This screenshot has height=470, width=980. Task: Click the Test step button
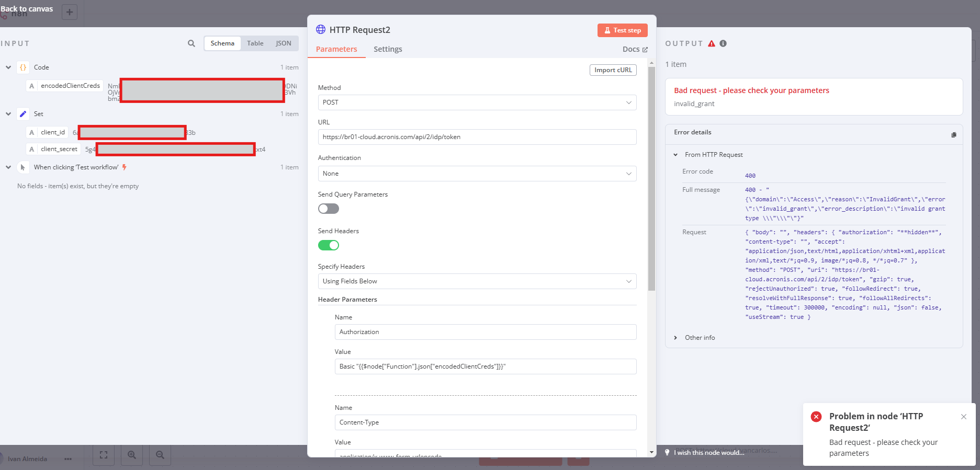[x=623, y=30]
